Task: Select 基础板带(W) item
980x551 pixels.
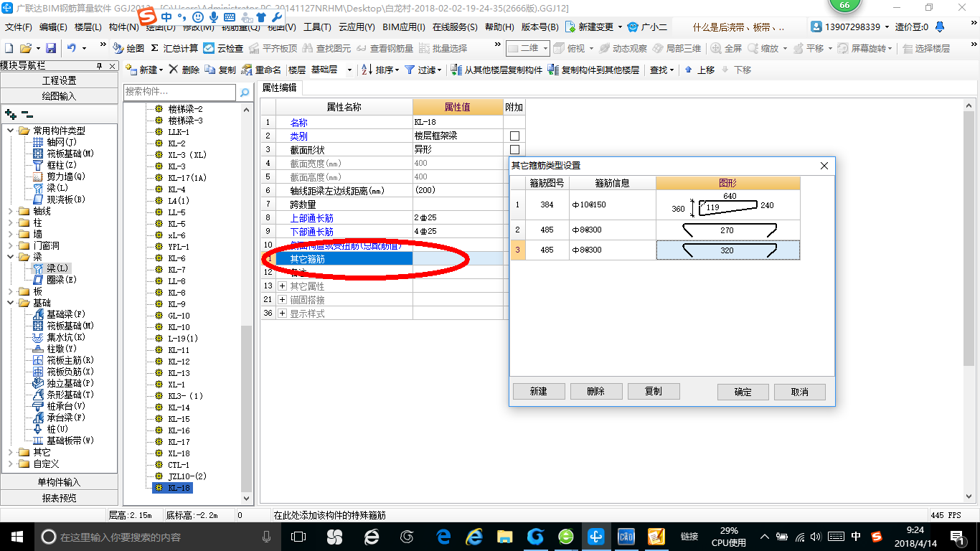Action: [63, 441]
